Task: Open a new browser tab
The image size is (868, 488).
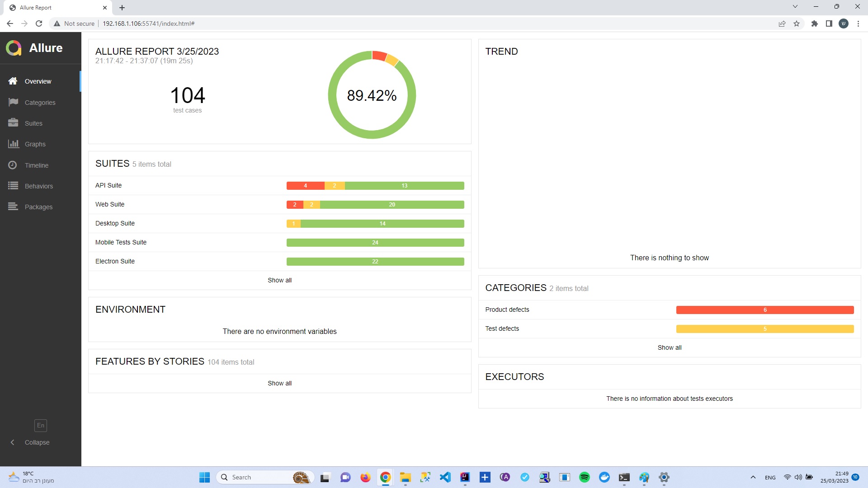Action: pyautogui.click(x=122, y=8)
